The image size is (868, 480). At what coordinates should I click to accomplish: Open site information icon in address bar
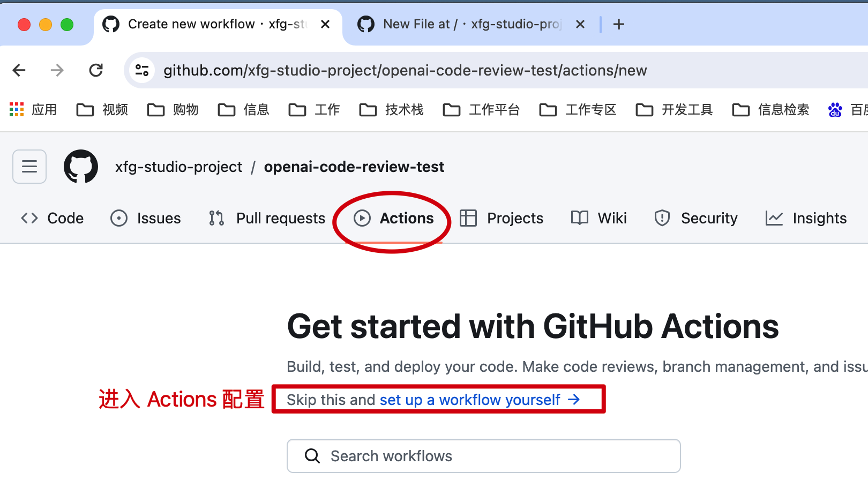click(142, 70)
